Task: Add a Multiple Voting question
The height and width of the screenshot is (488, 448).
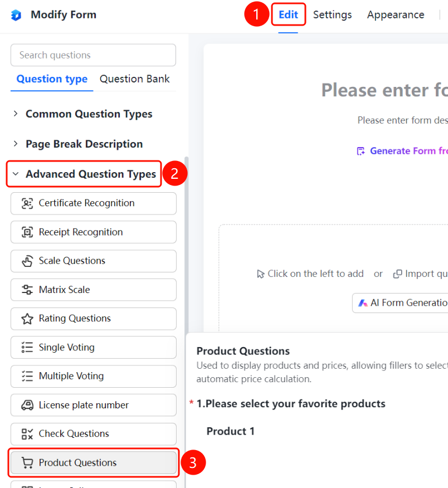Action: [94, 376]
